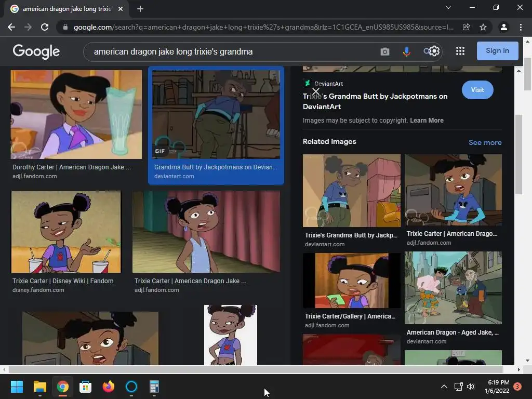Image resolution: width=532 pixels, height=399 pixels.
Task: Bookmark this page with the star
Action: click(x=483, y=27)
